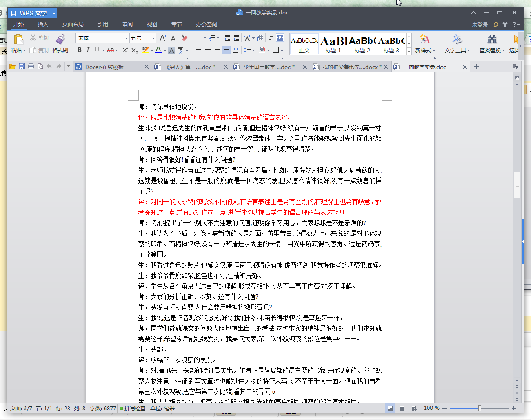This screenshot has width=531, height=420.
Task: Click the Save floppy disk icon
Action: click(22, 67)
